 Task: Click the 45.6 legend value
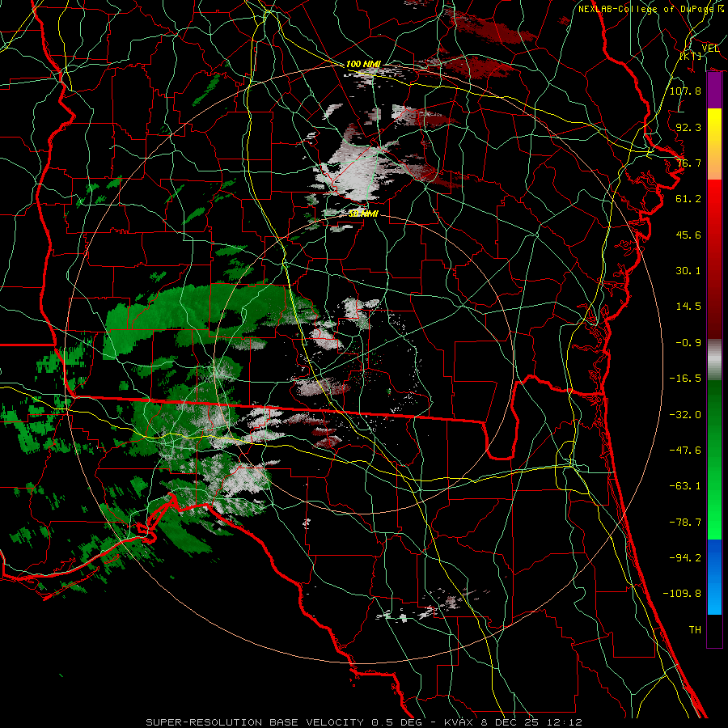[688, 235]
